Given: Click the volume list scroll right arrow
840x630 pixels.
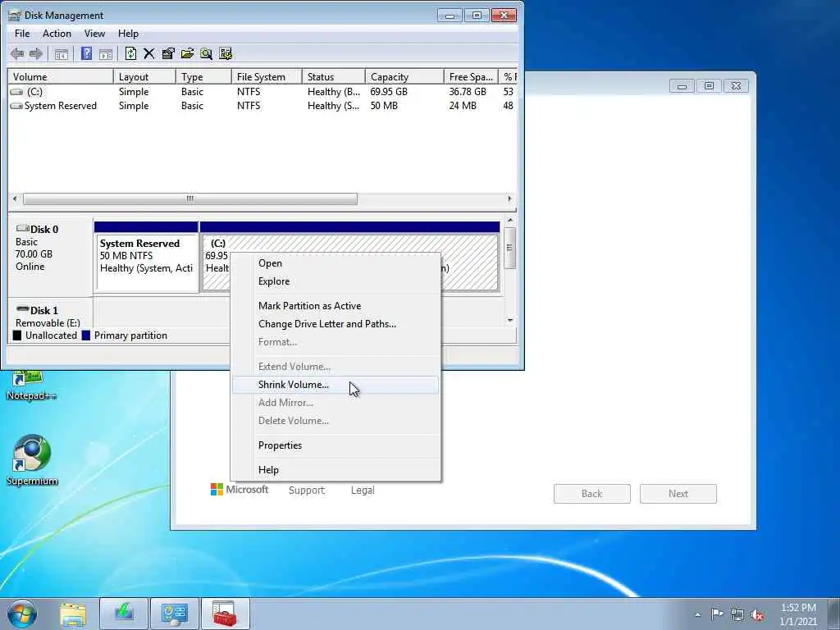Looking at the screenshot, I should tap(509, 199).
